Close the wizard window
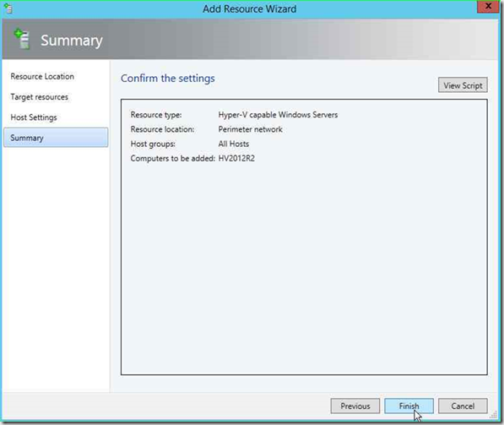The height and width of the screenshot is (425, 504). 488,7
